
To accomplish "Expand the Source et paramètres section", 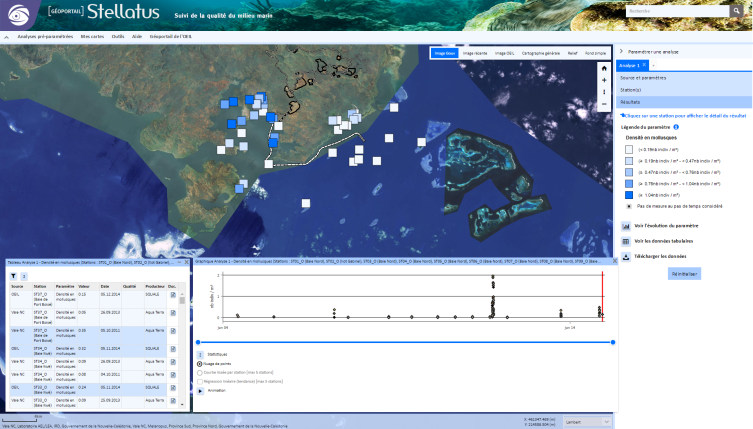I will (643, 77).
